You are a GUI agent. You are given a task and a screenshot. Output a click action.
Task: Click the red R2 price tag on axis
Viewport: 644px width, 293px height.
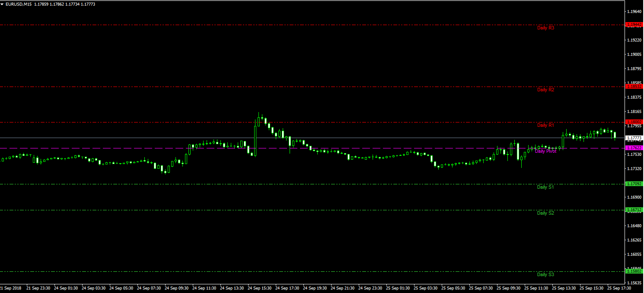[x=634, y=87]
